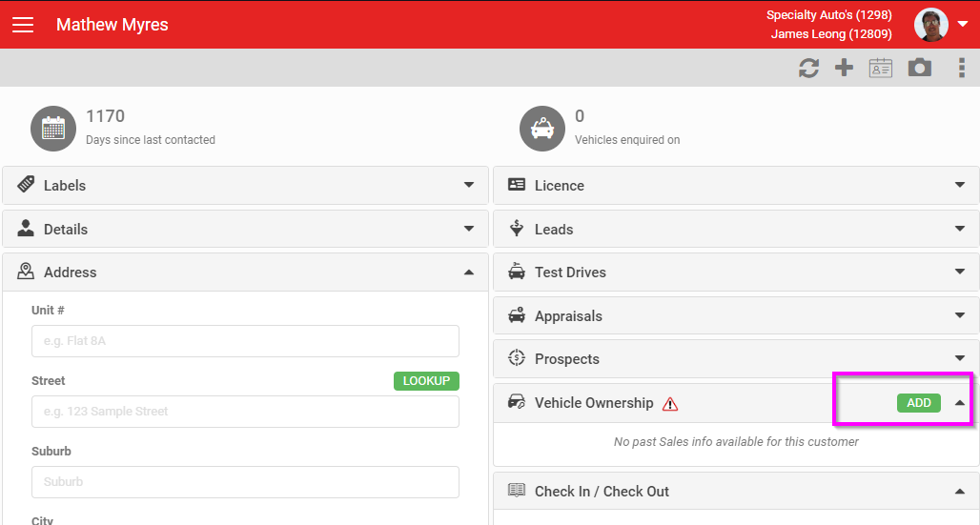Click the Vehicle Ownership warning triangle icon
Screen dimensions: 980x525
(x=670, y=404)
